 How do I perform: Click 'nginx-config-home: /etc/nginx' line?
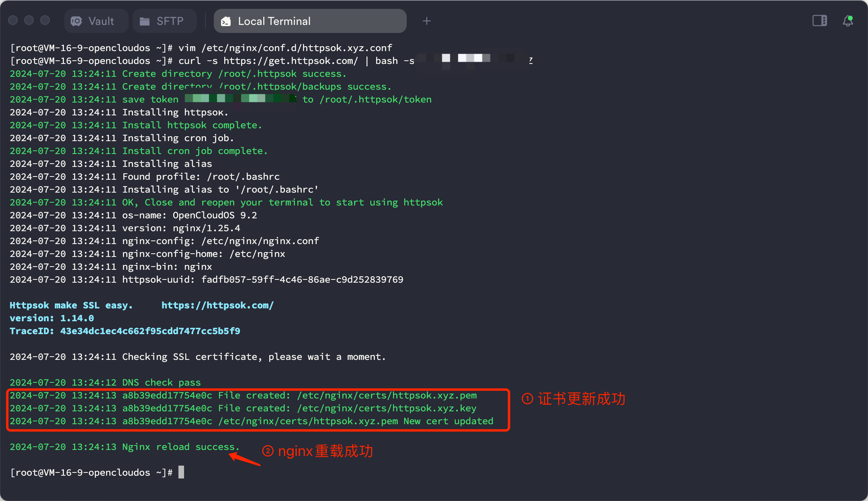(x=147, y=254)
